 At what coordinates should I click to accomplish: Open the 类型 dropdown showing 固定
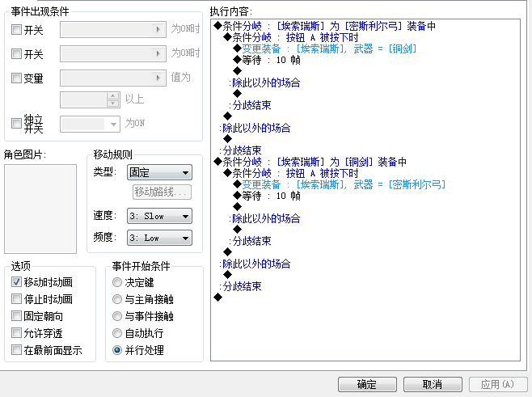(x=159, y=172)
